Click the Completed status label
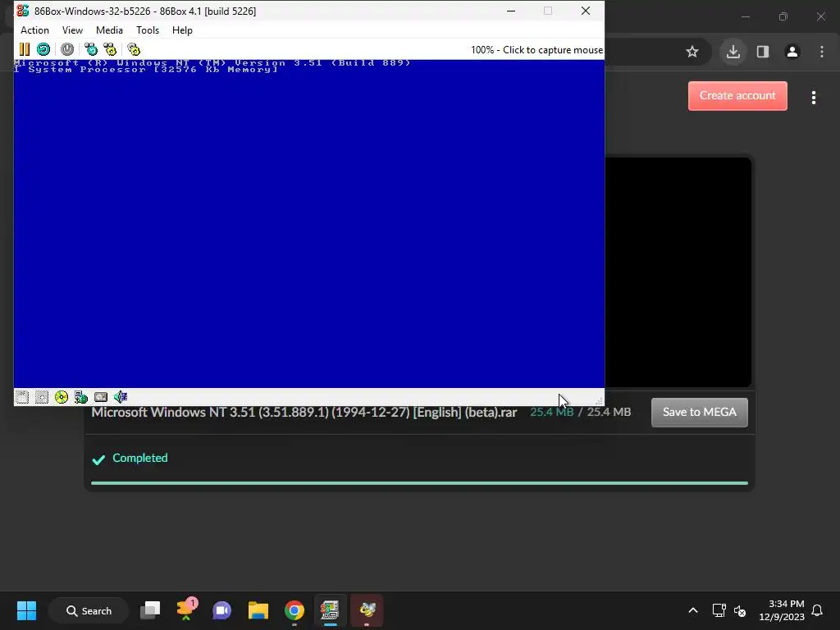 [x=139, y=458]
